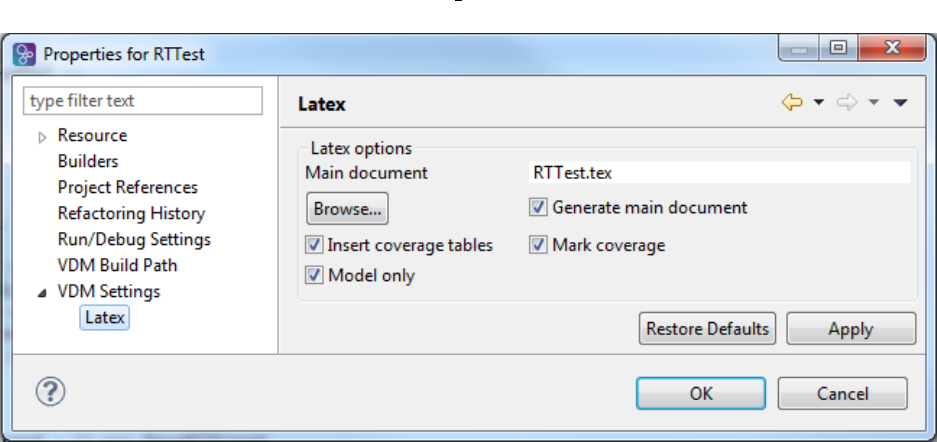Open Run/Debug Settings page
Screen dimensions: 937x442
point(134,239)
